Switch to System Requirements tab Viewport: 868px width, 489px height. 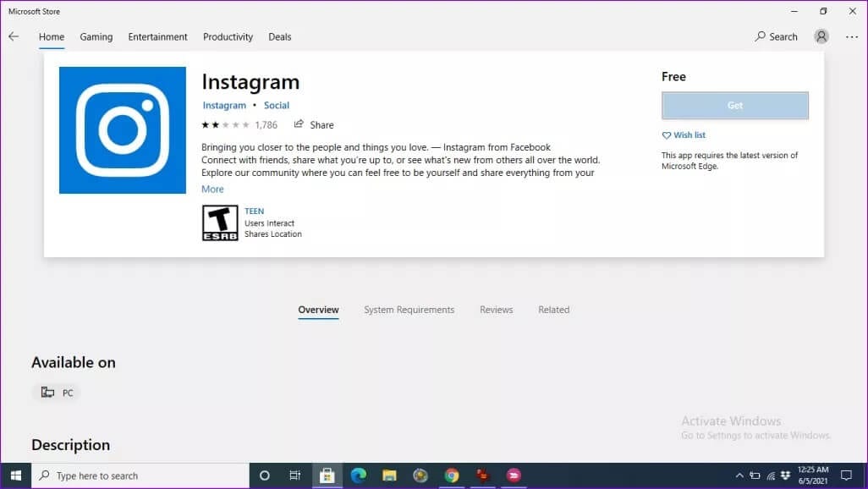click(409, 310)
